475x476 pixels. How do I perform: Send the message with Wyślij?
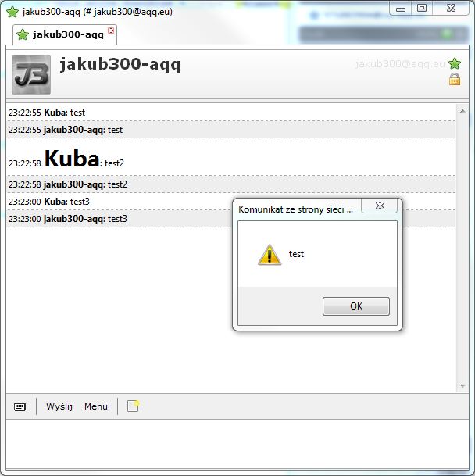point(59,406)
